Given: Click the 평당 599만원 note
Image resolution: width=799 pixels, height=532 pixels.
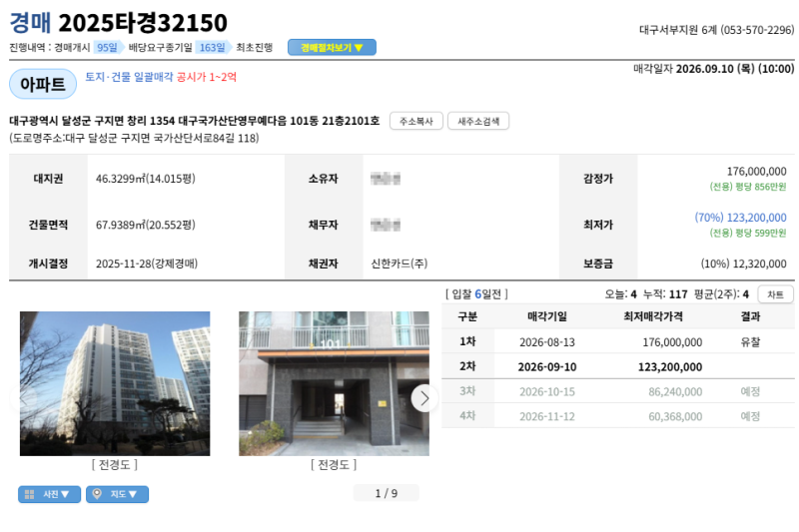Looking at the screenshot, I should (x=748, y=233).
